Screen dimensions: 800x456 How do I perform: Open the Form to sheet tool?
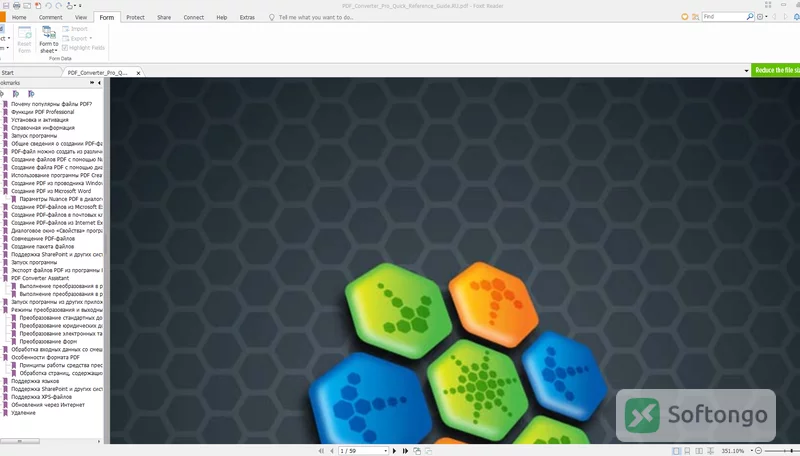point(48,40)
